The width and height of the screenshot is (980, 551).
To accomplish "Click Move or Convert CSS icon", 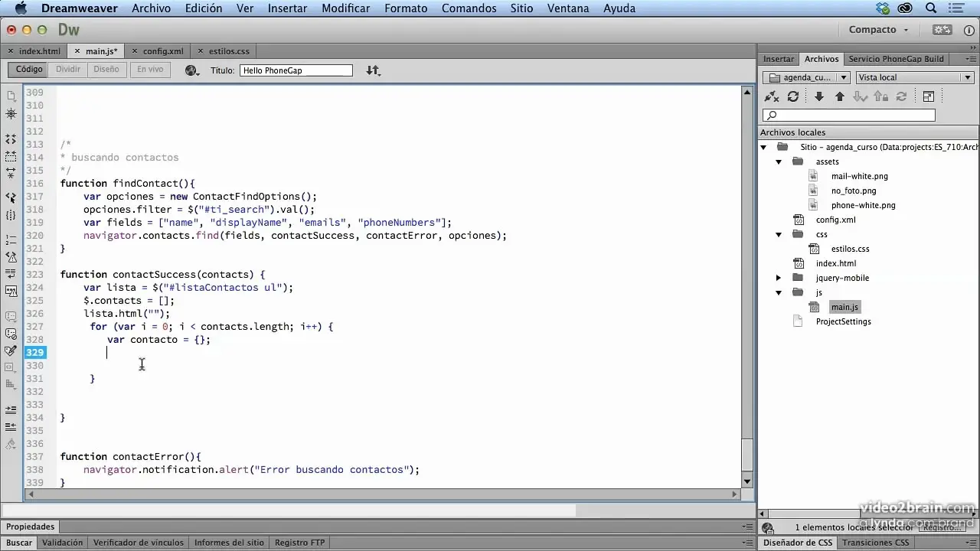I will 11,384.
